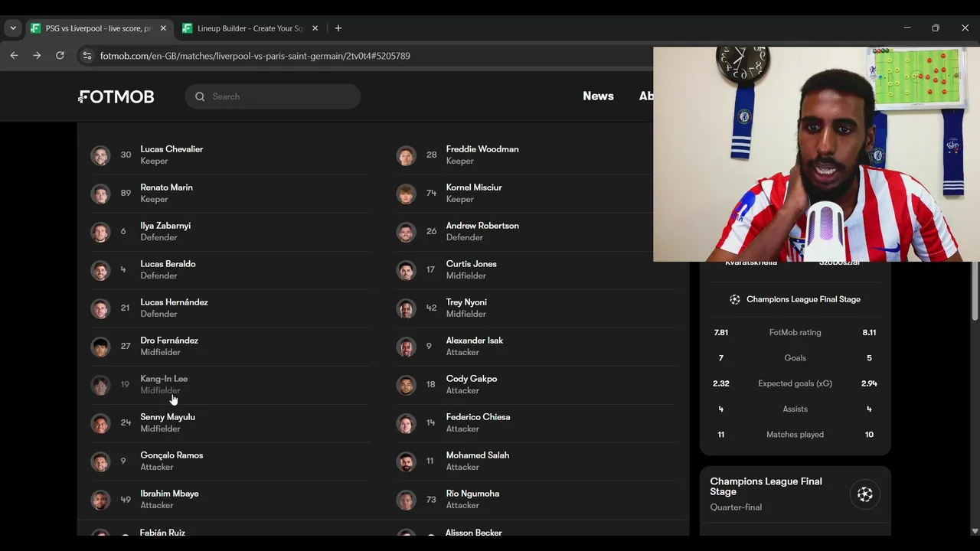The image size is (980, 551).
Task: Click the search magnifier icon
Action: [200, 96]
